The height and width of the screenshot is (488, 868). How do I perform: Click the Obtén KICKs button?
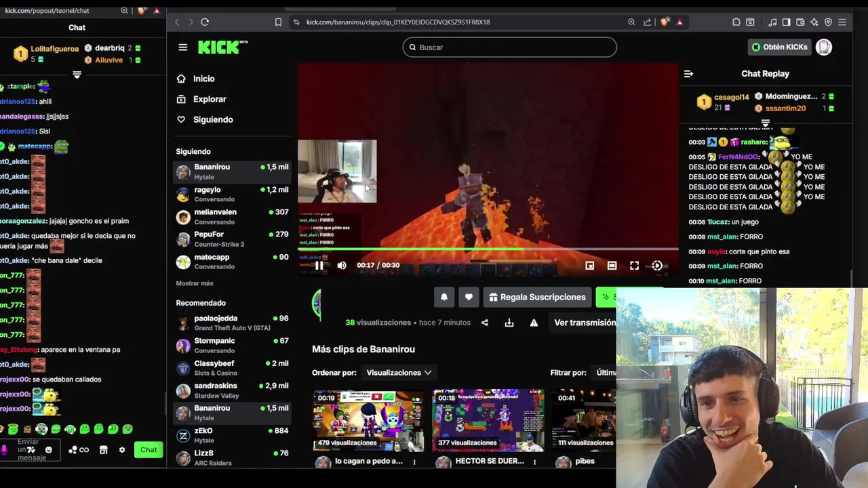(780, 47)
